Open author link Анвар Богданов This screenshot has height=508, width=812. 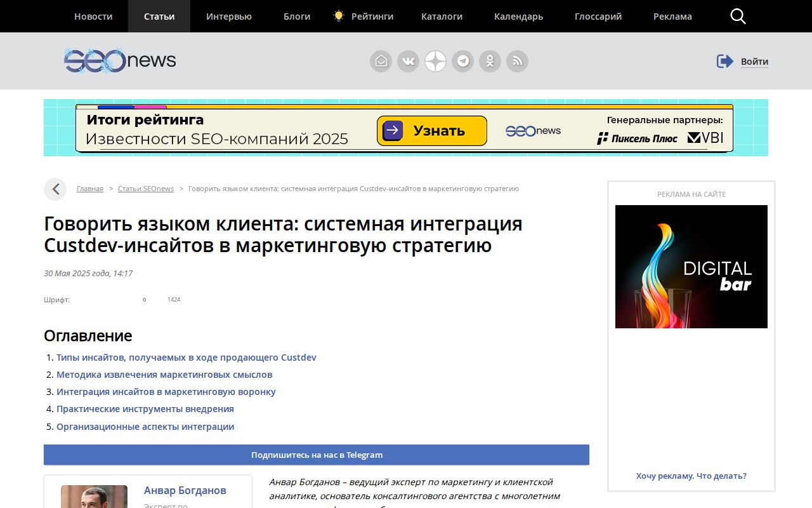point(185,490)
